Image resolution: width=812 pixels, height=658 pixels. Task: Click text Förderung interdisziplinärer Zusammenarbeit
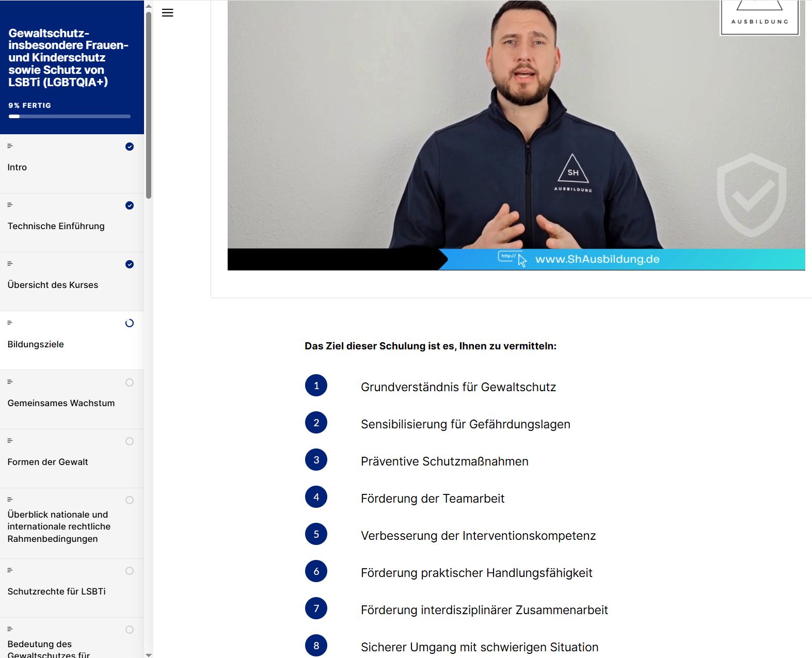click(484, 610)
